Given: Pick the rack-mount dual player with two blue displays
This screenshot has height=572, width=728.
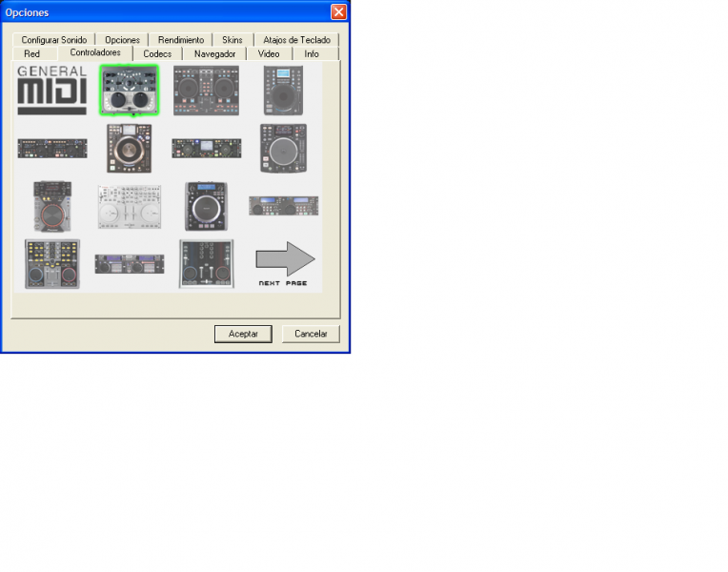Looking at the screenshot, I should tap(283, 206).
